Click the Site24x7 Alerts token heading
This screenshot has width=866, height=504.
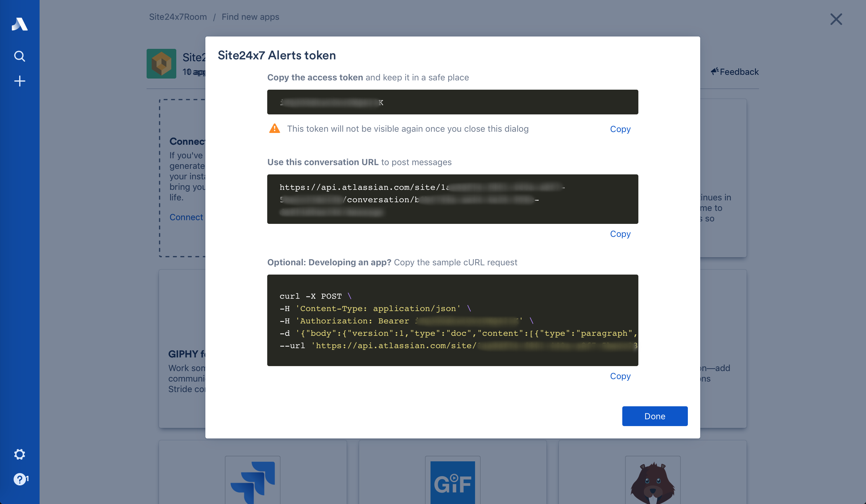277,55
